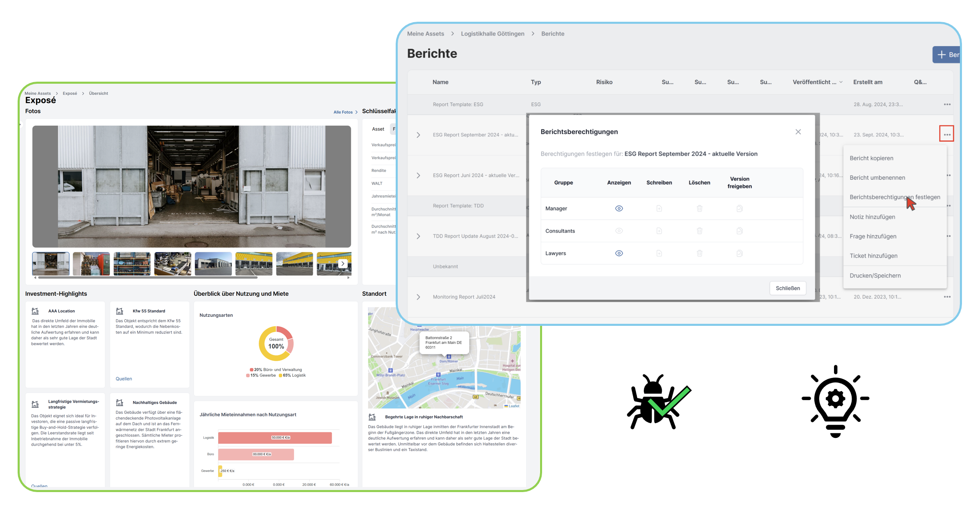
Task: Choose Ticket hinzufügen menu entry
Action: (873, 256)
